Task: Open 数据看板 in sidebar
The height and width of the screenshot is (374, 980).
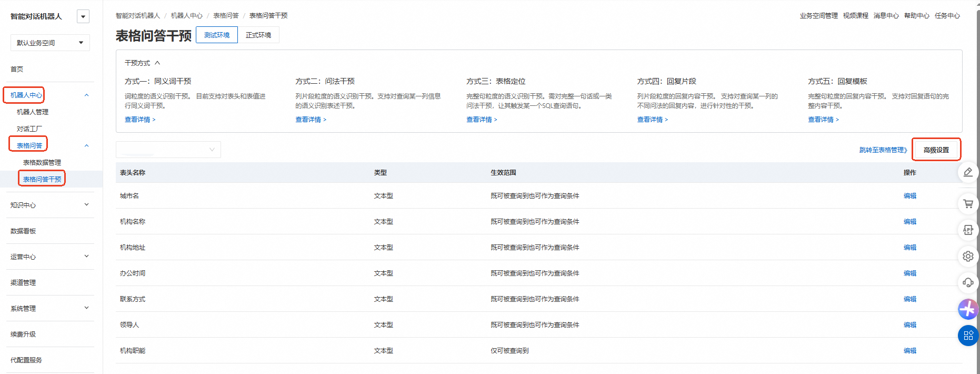Action: [23, 231]
